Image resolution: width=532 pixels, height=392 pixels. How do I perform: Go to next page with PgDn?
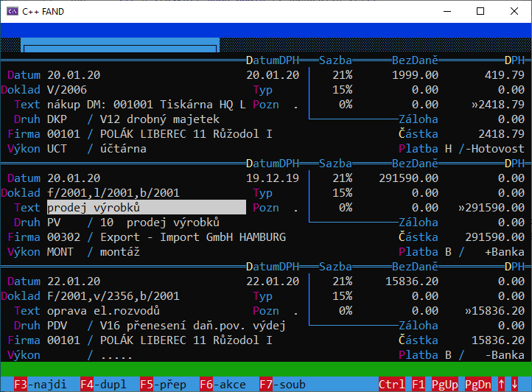(477, 384)
